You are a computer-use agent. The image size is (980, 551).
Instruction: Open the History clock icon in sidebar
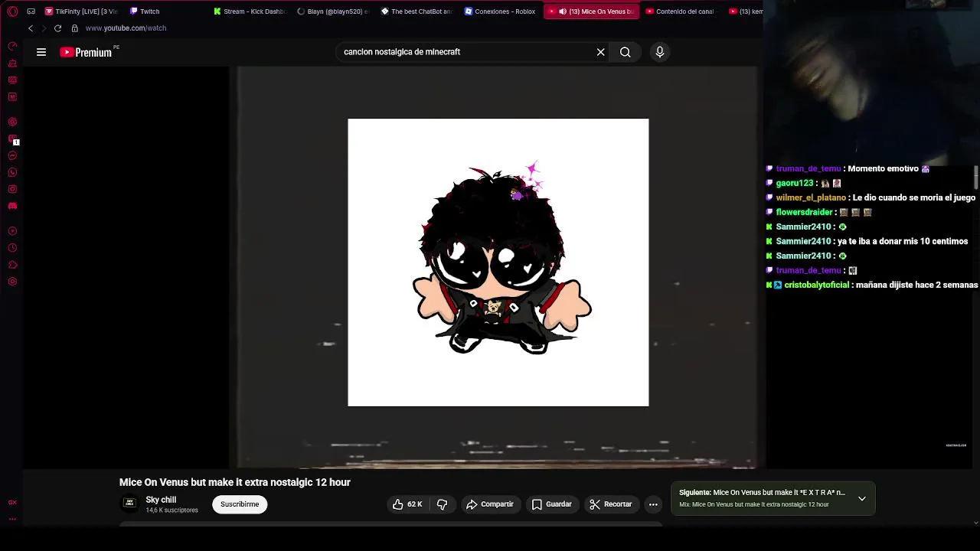coord(12,248)
